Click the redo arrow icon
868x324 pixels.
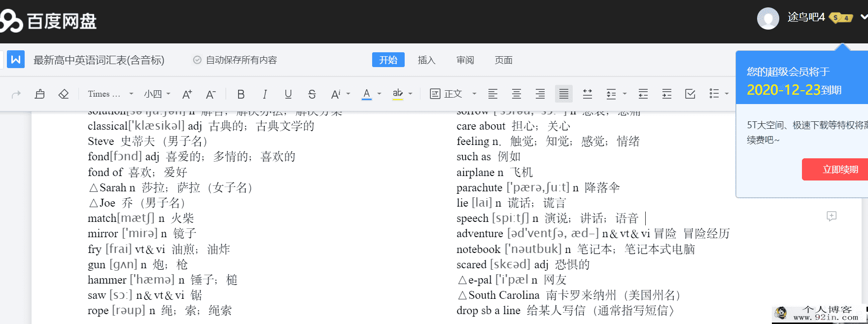[x=16, y=94]
